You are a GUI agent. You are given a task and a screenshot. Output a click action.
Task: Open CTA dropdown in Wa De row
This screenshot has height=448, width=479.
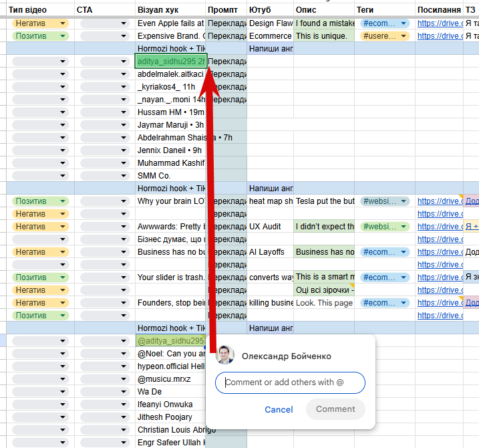[x=104, y=392]
